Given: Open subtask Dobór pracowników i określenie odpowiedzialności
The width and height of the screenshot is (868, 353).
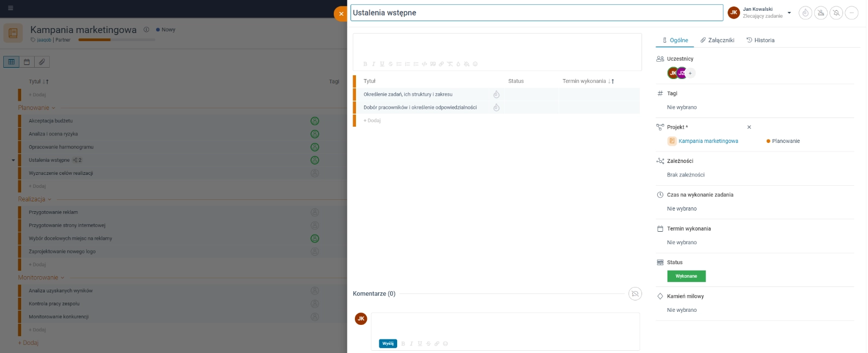Looking at the screenshot, I should pos(420,107).
